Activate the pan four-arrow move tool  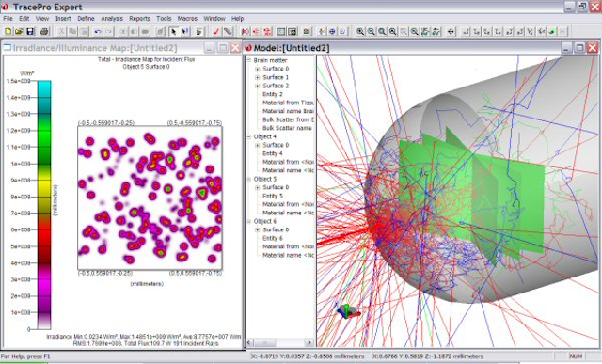coord(451,31)
